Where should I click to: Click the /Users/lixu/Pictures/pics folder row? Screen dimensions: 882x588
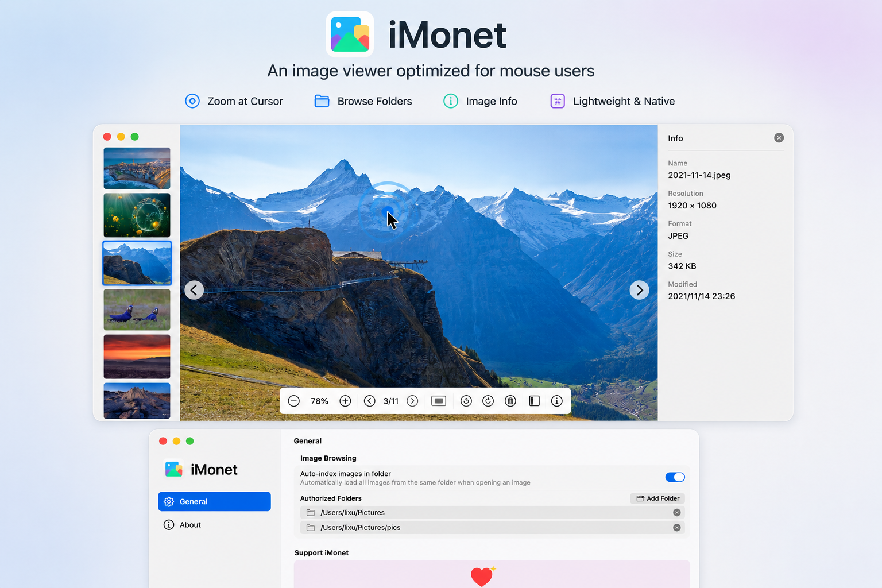point(492,528)
